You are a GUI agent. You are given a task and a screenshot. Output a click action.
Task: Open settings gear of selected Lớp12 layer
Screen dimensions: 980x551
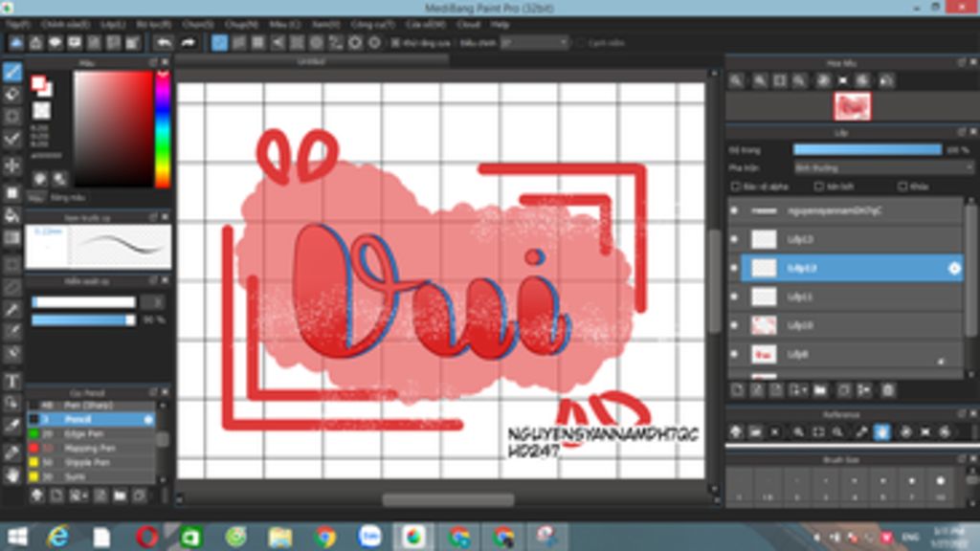[954, 268]
